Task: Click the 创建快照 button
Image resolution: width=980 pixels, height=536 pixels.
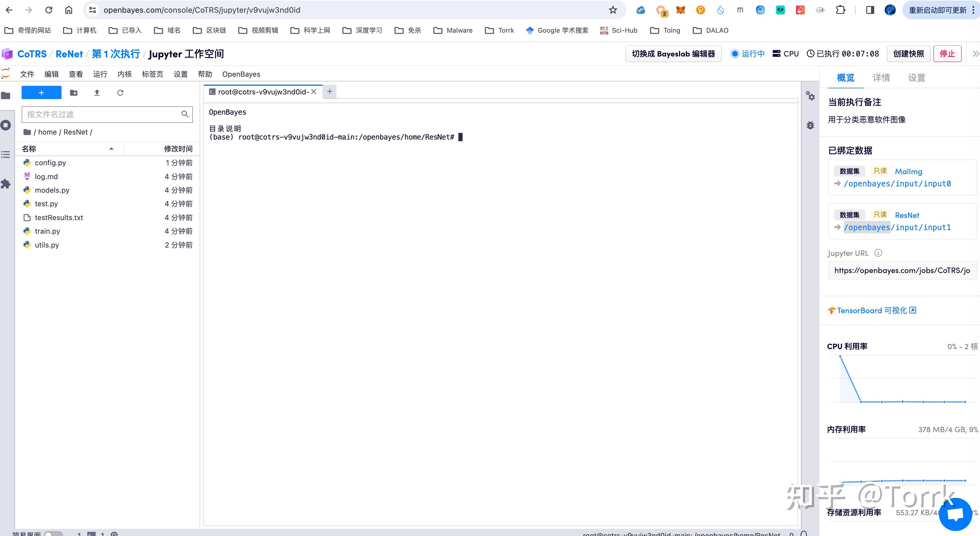Action: click(908, 54)
